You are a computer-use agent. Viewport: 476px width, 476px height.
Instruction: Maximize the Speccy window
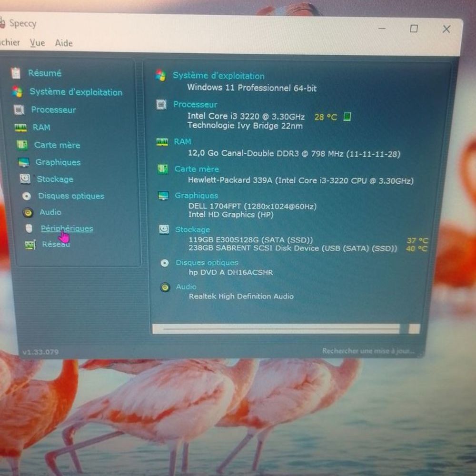click(x=414, y=29)
